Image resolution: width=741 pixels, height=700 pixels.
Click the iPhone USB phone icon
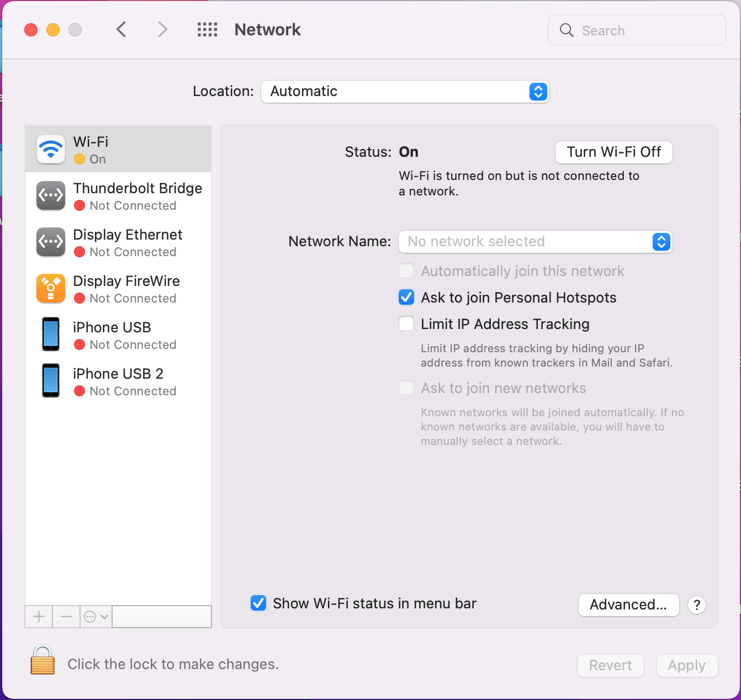coord(50,334)
